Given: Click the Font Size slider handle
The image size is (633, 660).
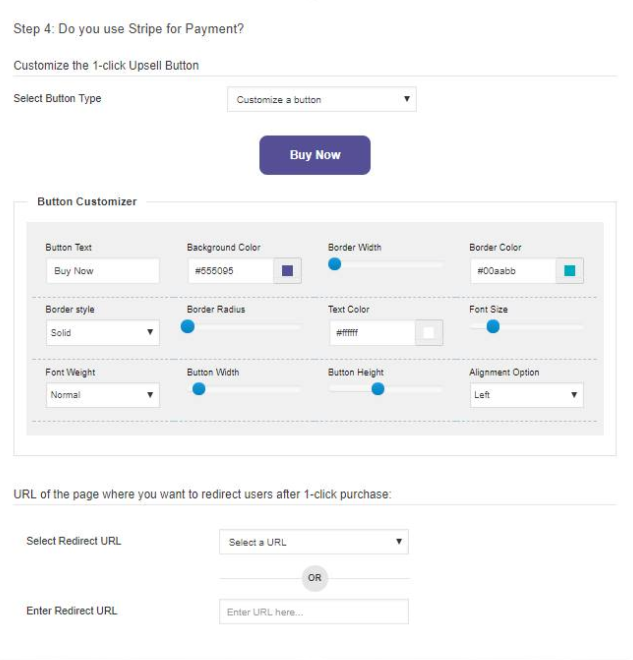Looking at the screenshot, I should pos(493,326).
